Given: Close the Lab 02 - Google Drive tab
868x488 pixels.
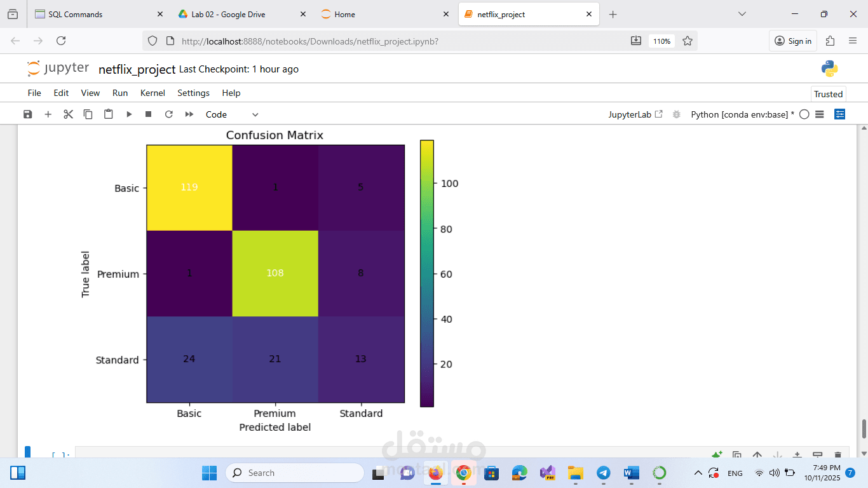Looking at the screenshot, I should point(303,14).
